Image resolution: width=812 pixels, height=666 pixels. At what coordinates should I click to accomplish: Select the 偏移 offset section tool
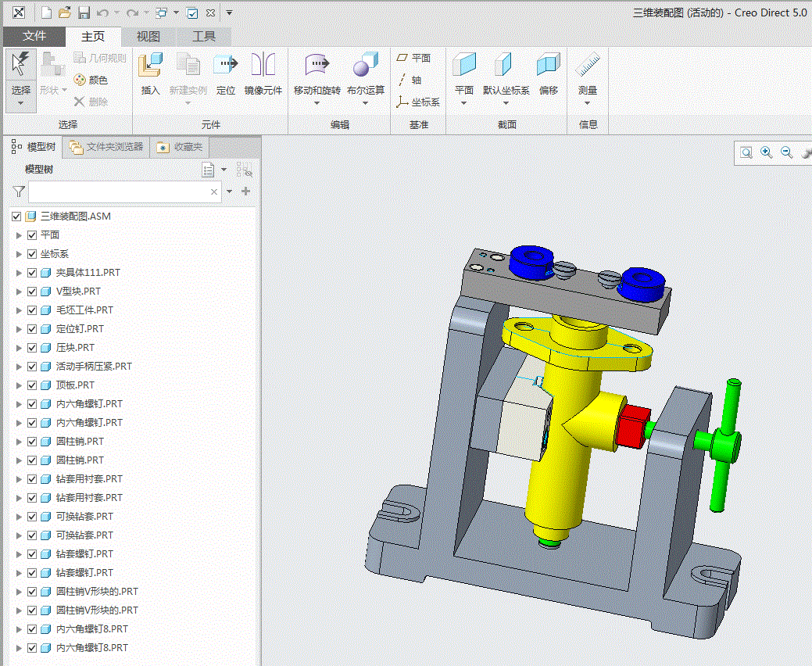[549, 73]
